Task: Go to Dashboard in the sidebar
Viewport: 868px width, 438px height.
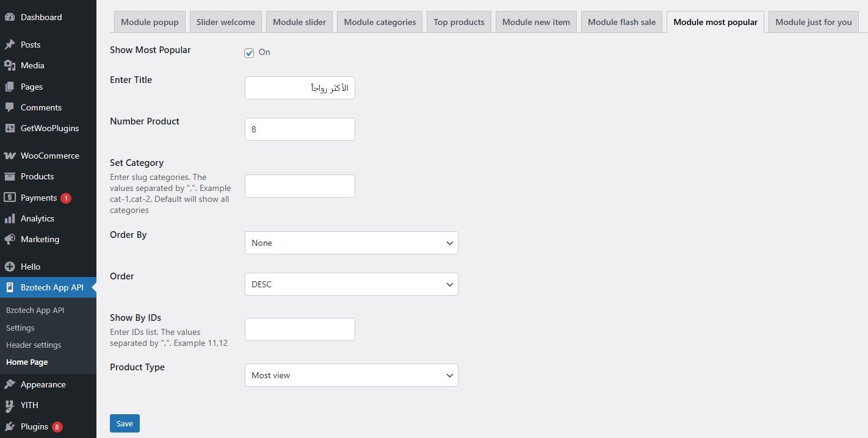Action: [48, 17]
